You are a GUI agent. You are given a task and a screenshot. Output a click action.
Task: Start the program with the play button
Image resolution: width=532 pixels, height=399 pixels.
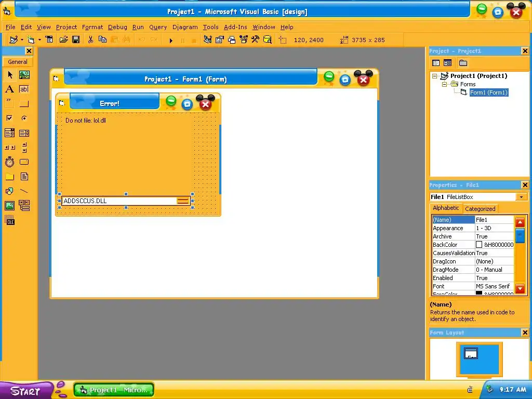(171, 41)
